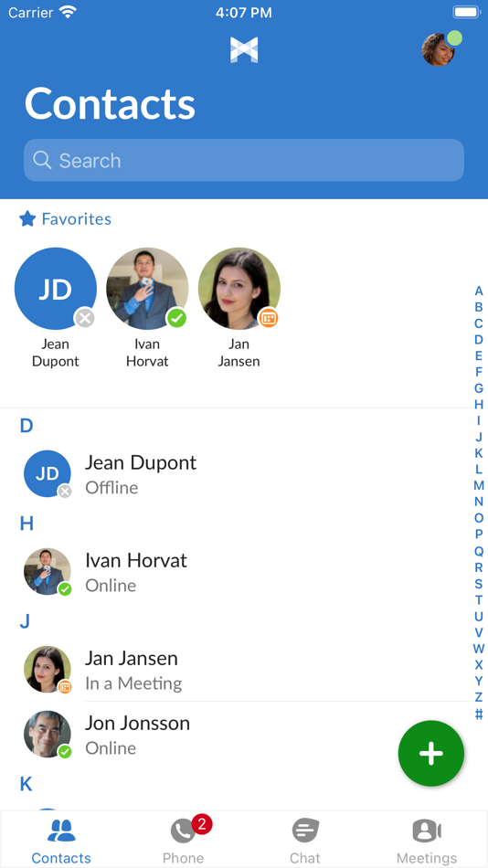Open your profile avatar at top right

(x=438, y=50)
